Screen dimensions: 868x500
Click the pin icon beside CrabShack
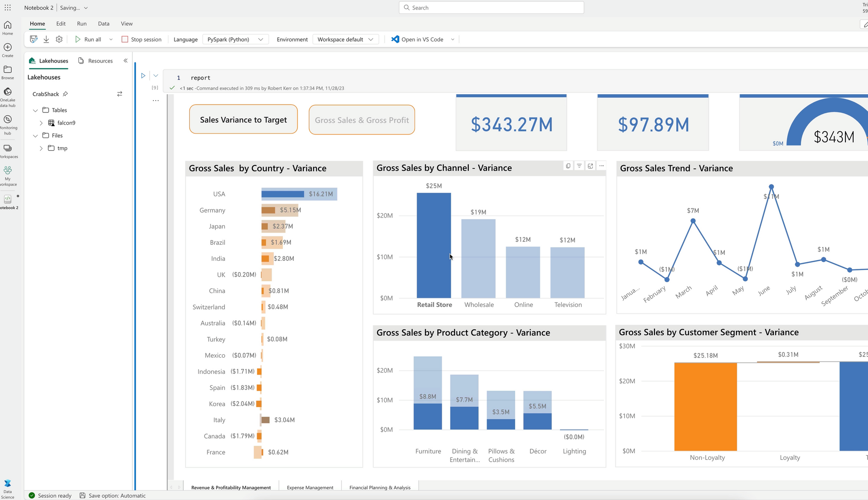click(65, 94)
